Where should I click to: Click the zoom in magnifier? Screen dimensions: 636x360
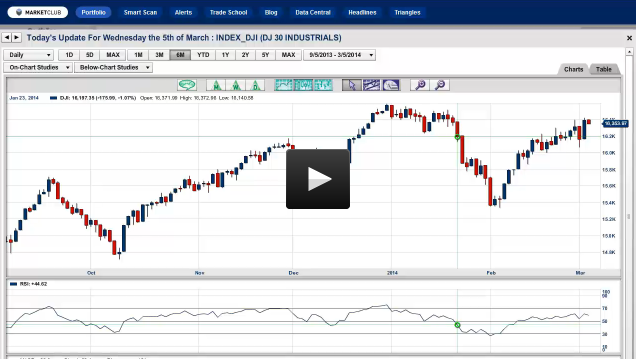click(420, 85)
